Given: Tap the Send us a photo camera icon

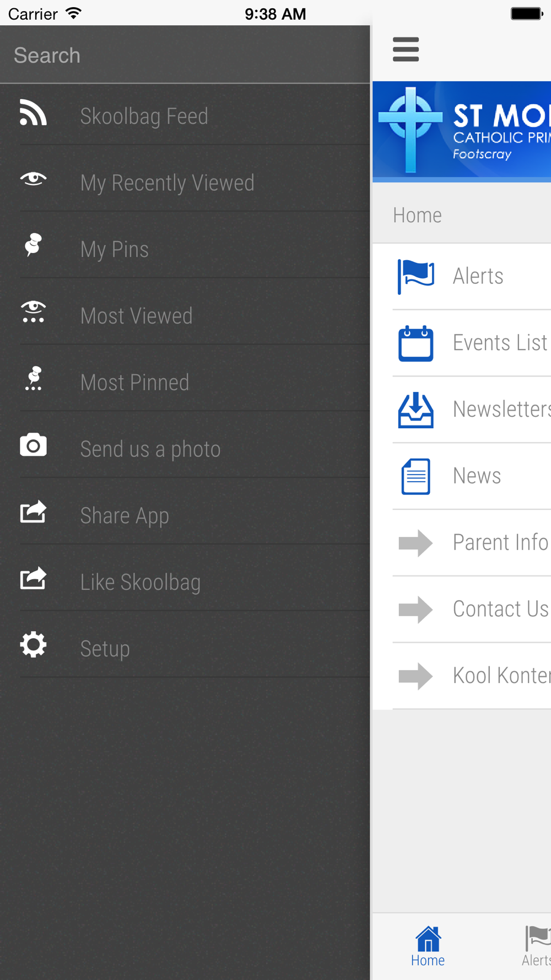Looking at the screenshot, I should (x=33, y=445).
